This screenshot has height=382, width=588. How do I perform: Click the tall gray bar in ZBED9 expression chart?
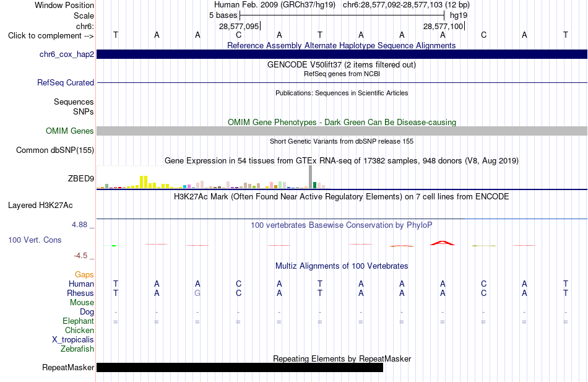[x=310, y=176]
